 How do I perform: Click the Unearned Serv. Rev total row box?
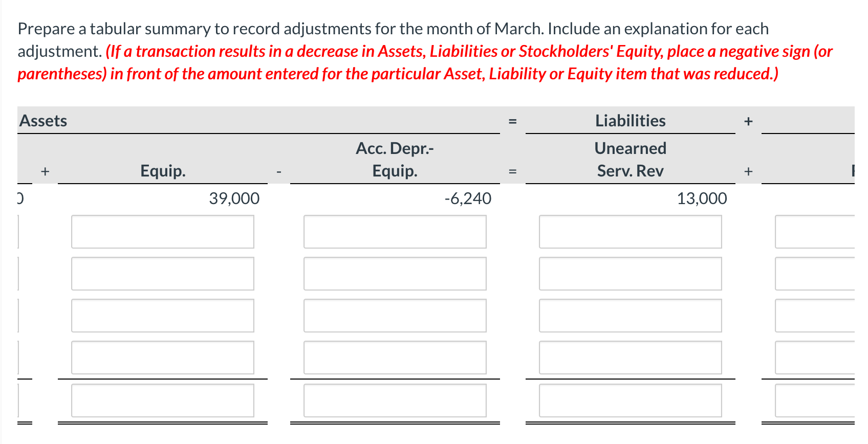[631, 401]
